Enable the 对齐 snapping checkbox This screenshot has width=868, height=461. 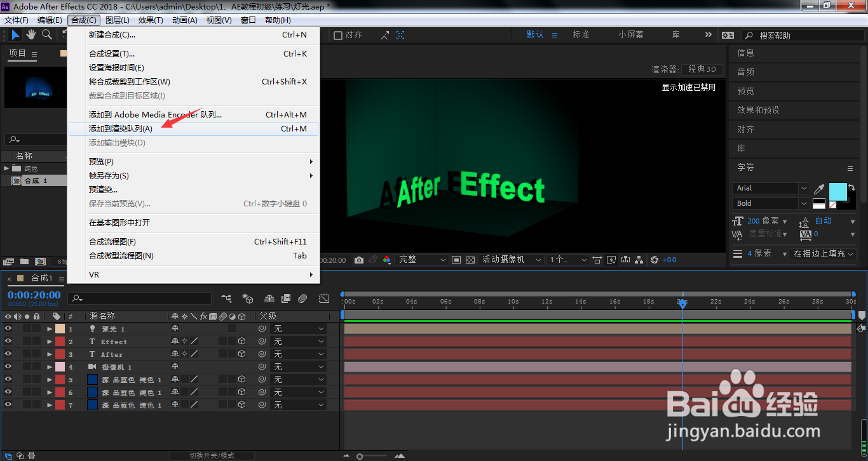point(338,35)
